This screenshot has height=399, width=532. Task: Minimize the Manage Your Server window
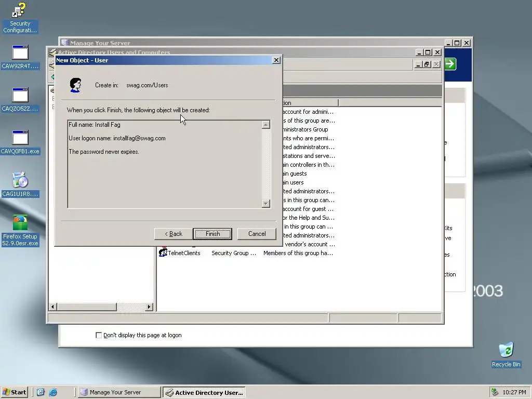(448, 43)
